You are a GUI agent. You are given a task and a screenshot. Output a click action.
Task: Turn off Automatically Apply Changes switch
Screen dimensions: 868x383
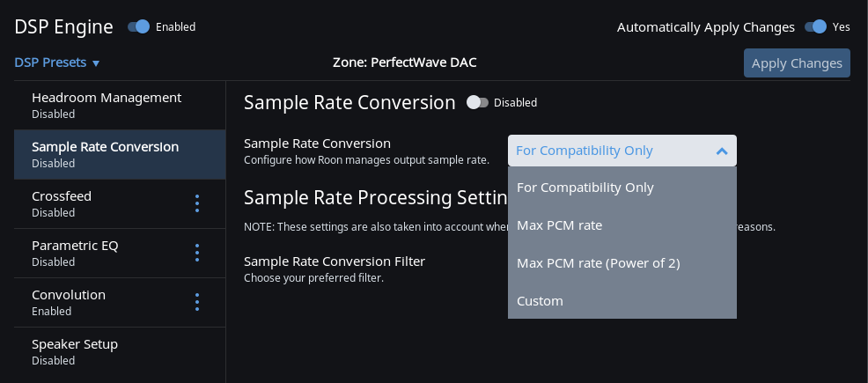click(x=816, y=26)
